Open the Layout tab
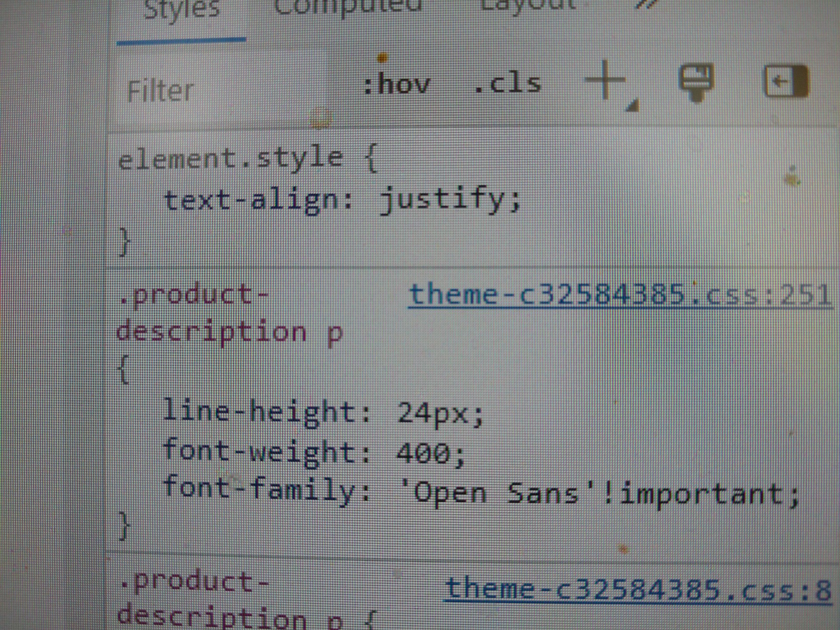 pyautogui.click(x=528, y=5)
